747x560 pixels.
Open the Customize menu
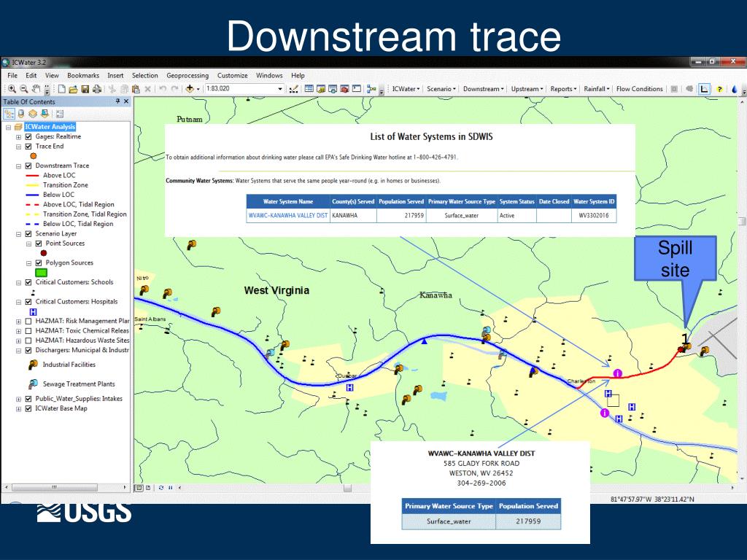[x=233, y=76]
